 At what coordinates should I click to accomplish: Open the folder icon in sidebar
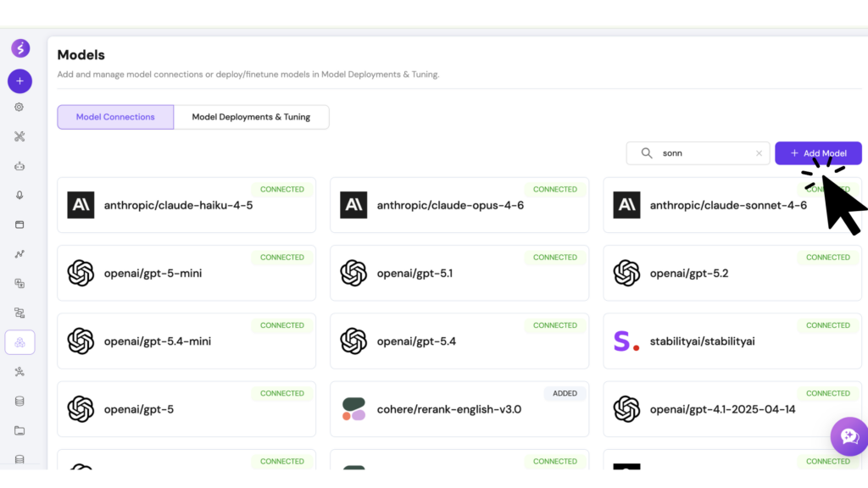[19, 430]
